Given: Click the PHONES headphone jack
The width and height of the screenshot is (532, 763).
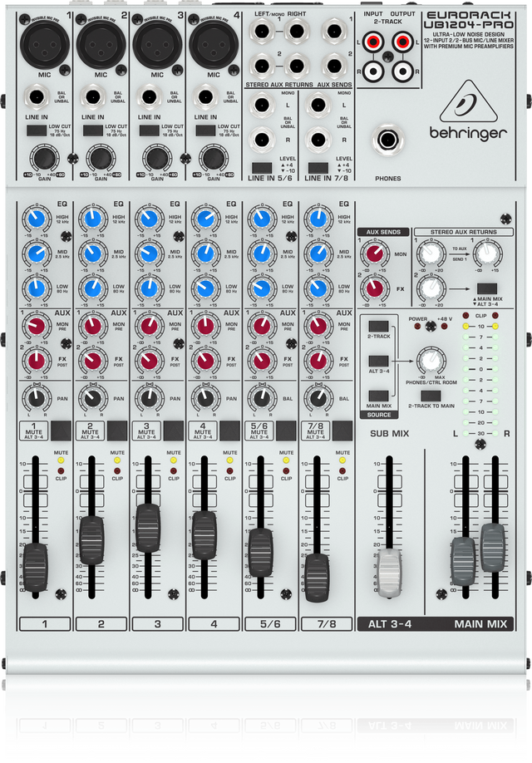Looking at the screenshot, I should click(387, 138).
